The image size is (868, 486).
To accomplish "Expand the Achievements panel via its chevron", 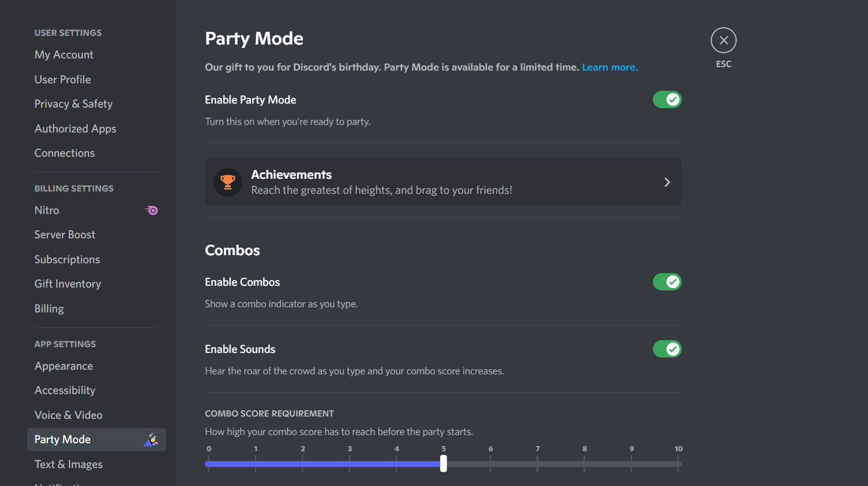I will (667, 182).
